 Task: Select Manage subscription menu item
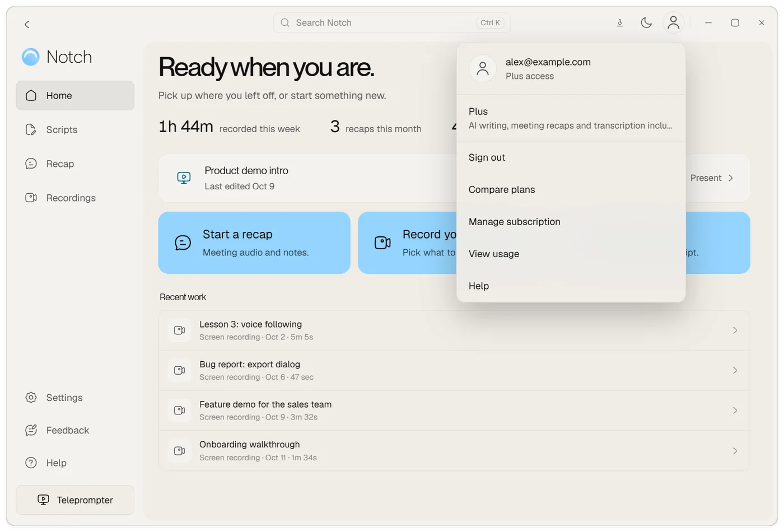571,222
